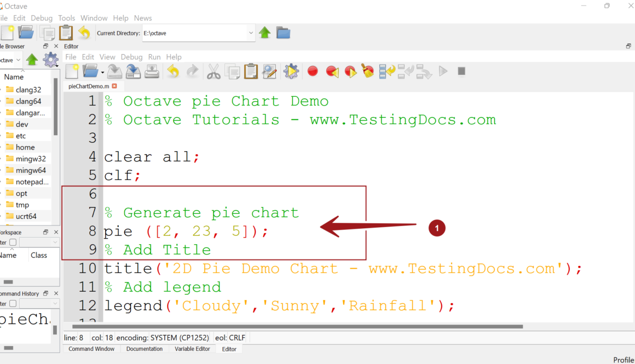Open the editor's Run menu
The image size is (635, 364).
[154, 57]
